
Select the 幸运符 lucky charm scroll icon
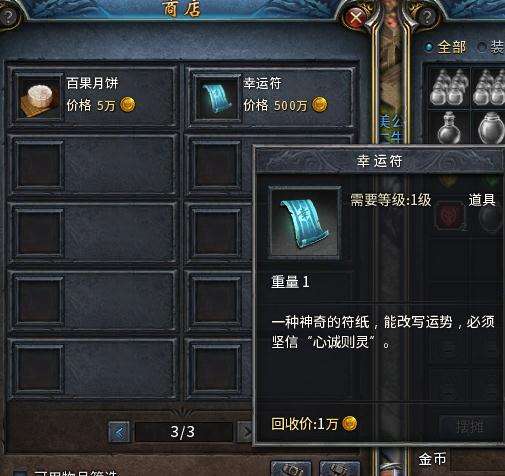coord(215,97)
